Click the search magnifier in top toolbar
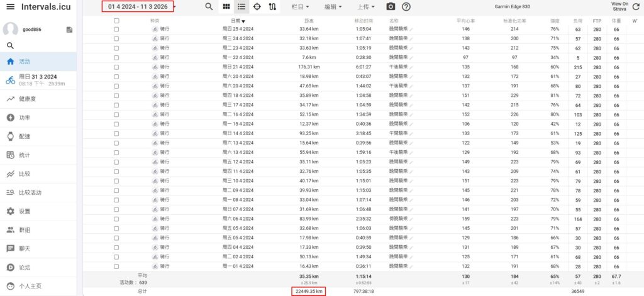The height and width of the screenshot is (296, 644). click(x=209, y=7)
